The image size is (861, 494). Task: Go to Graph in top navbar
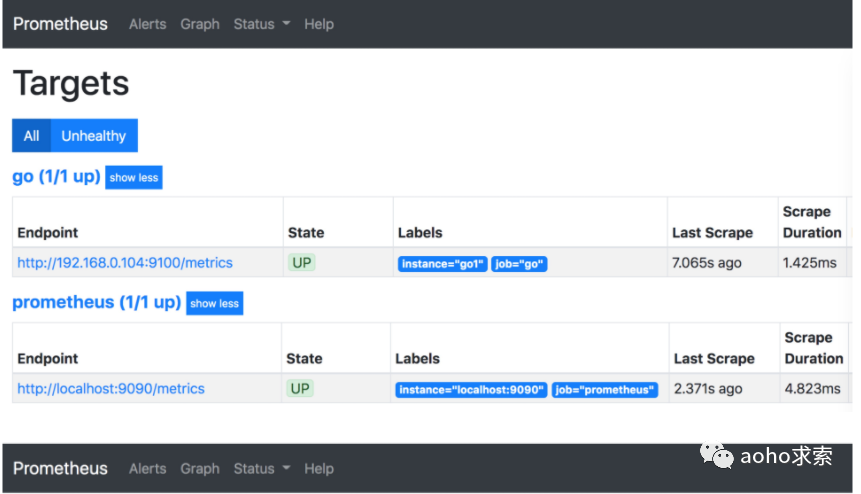point(200,24)
